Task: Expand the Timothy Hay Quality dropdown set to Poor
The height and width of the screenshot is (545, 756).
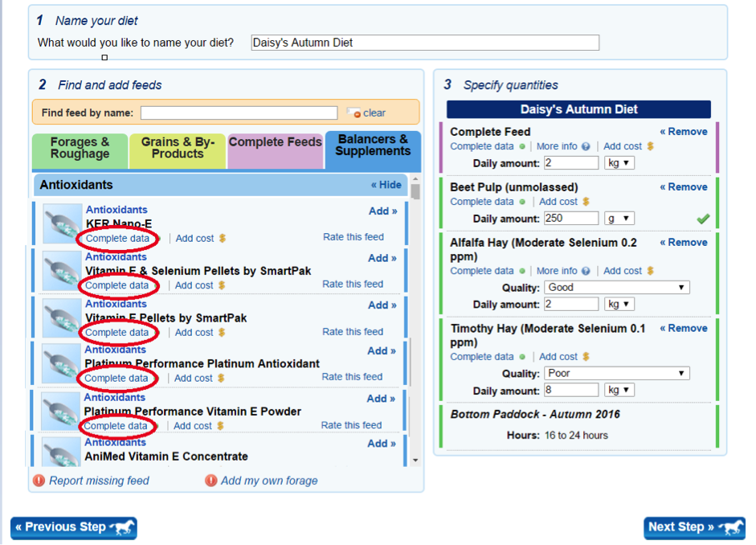Action: click(x=616, y=374)
